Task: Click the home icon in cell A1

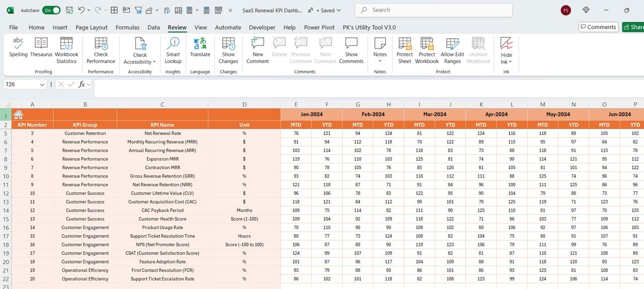Action: (x=18, y=114)
